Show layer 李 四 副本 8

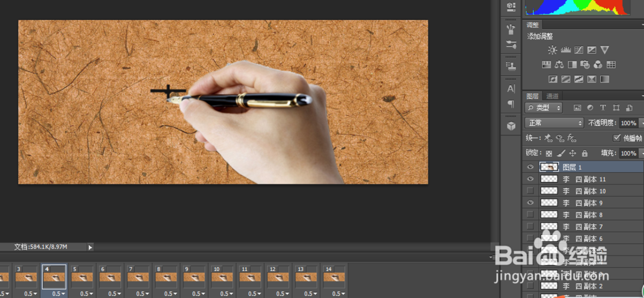[x=530, y=214]
